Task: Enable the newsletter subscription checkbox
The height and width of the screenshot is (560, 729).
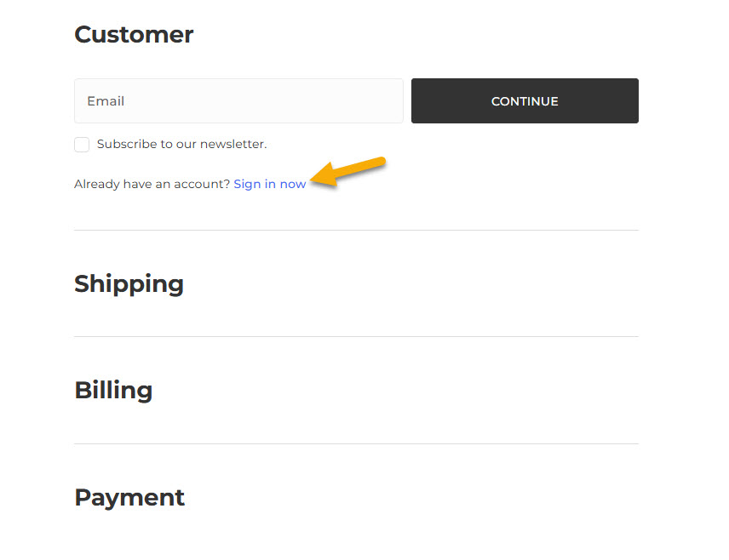Action: pyautogui.click(x=82, y=145)
